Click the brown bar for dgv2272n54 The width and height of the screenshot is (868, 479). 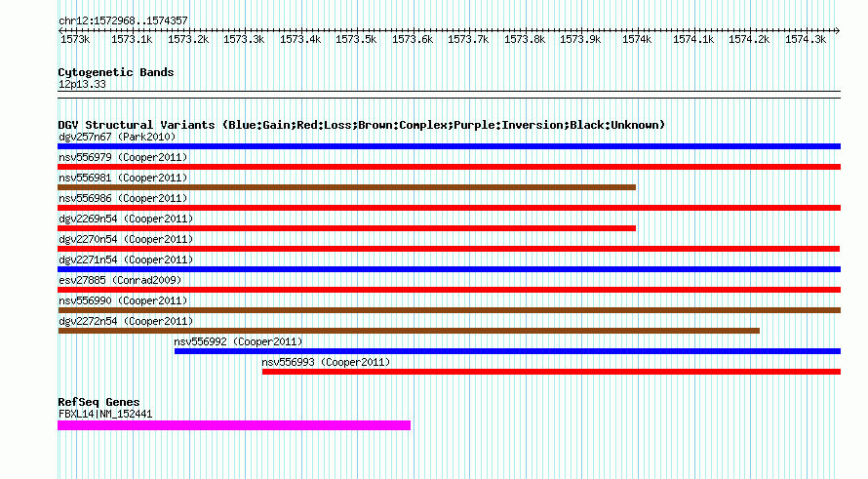(x=409, y=331)
